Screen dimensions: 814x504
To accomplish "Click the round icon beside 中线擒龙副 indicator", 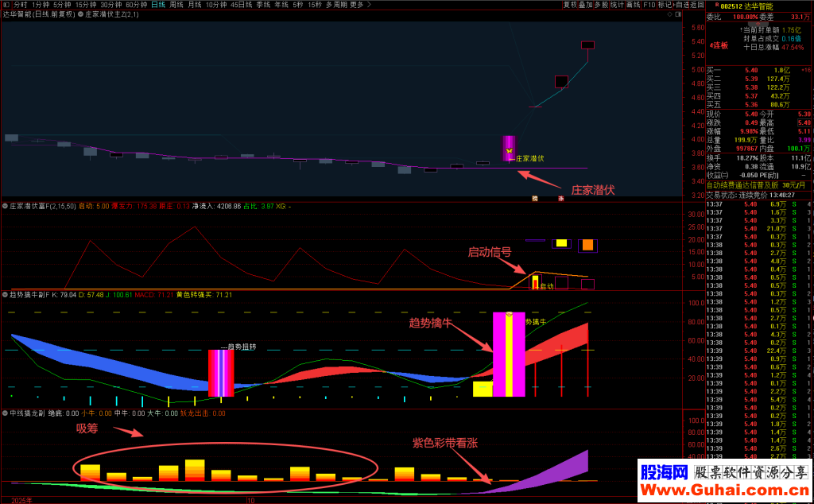I will pyautogui.click(x=5, y=413).
